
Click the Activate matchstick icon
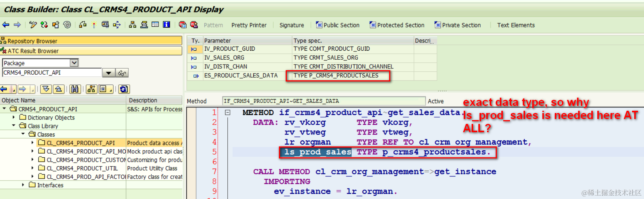94,25
